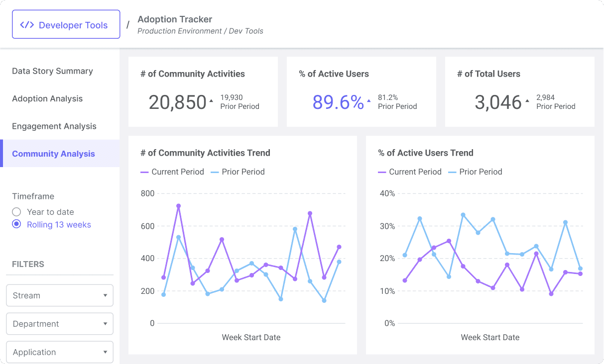Click the Adoption Tracker breadcrumb title

(x=175, y=19)
